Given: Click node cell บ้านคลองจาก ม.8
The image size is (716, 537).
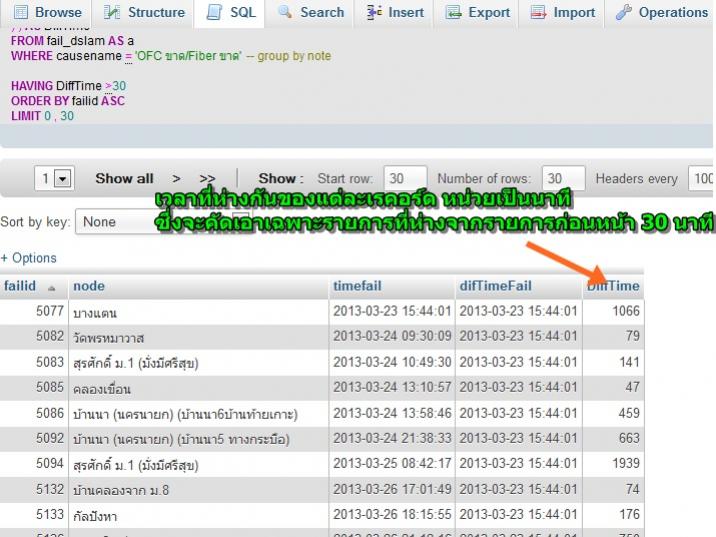Looking at the screenshot, I should [x=121, y=490].
